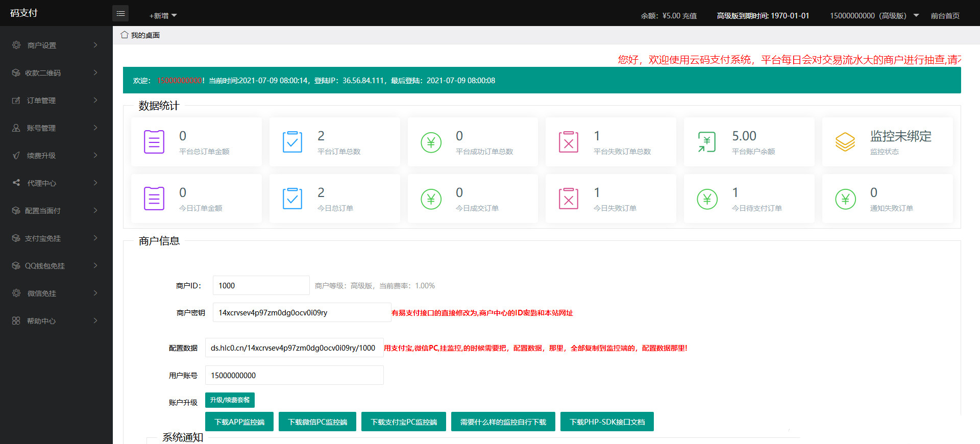Expand 帮助中心 using its chevron arrow
The width and height of the screenshot is (980, 444).
95,320
